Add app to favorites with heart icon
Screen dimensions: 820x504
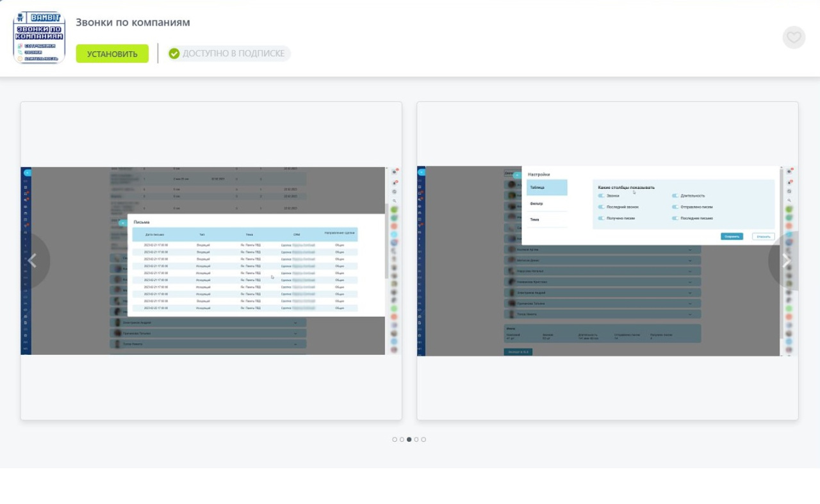pos(794,37)
